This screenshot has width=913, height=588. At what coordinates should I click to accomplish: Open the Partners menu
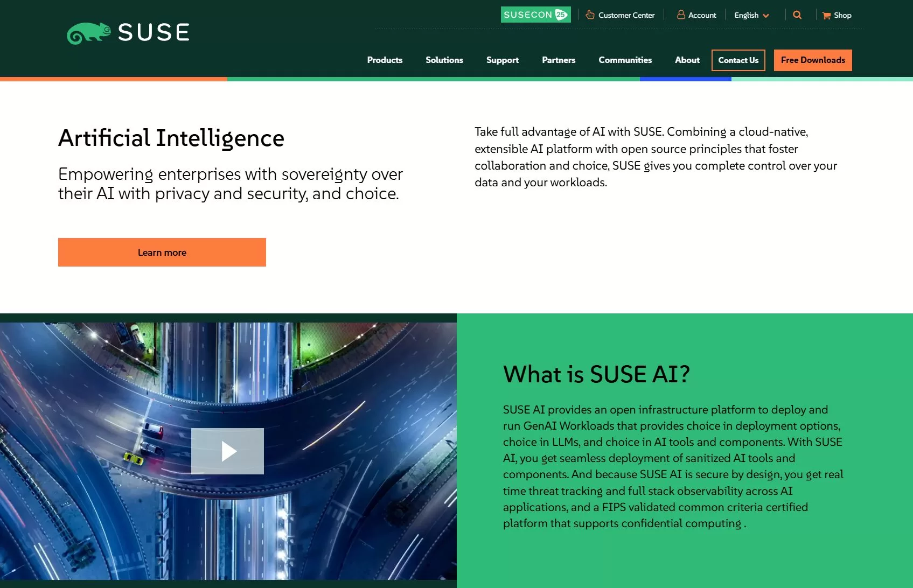pyautogui.click(x=559, y=60)
